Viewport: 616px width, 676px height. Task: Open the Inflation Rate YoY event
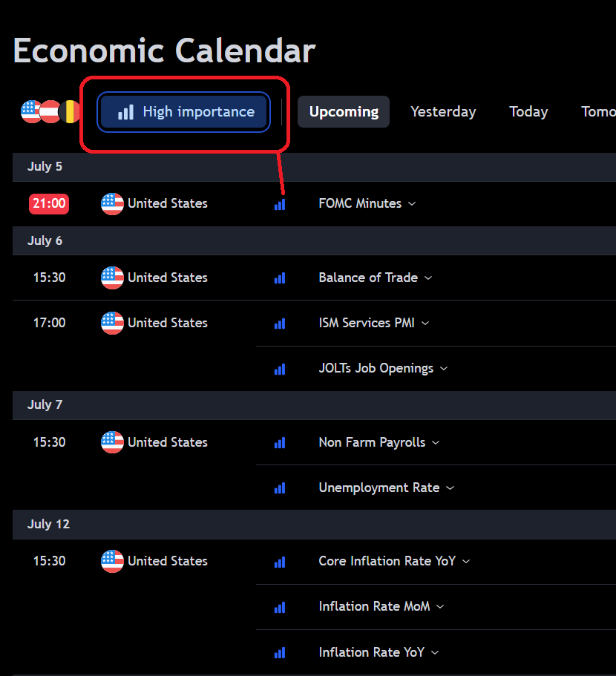click(371, 652)
